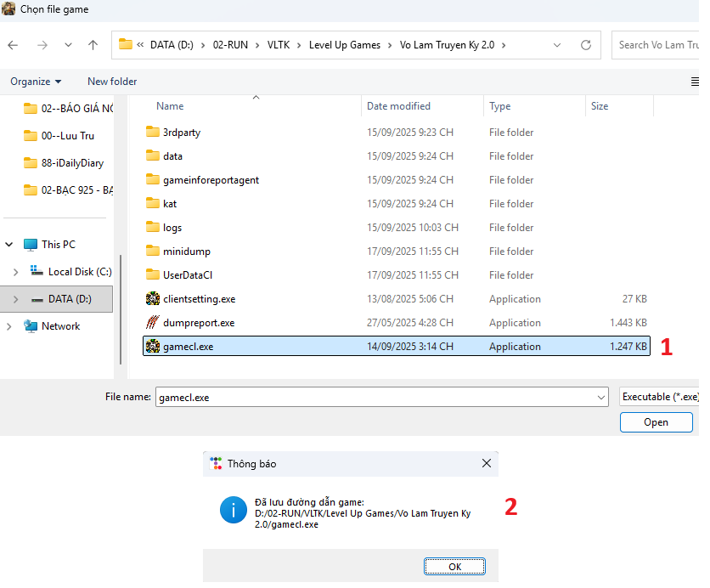Sort by Date modified column

tap(398, 106)
